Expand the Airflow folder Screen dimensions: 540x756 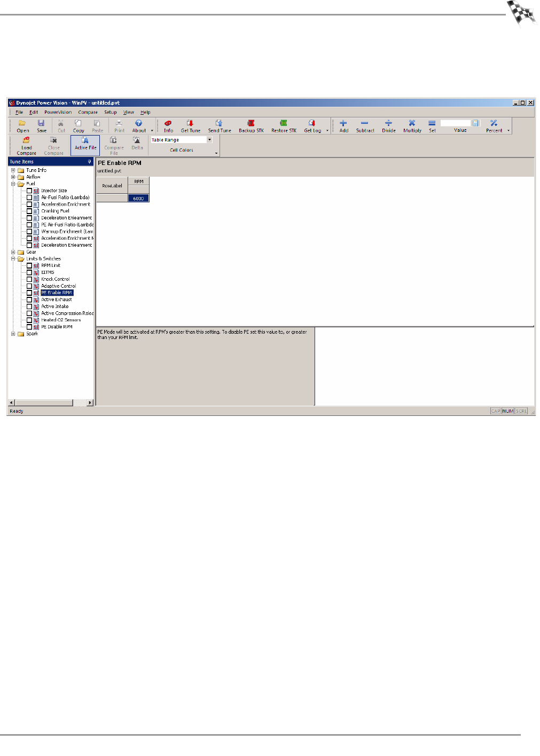click(x=13, y=177)
